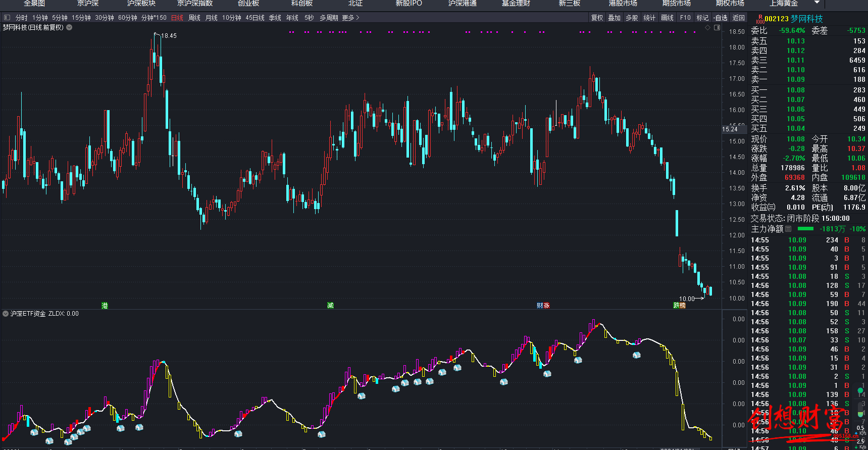
Task: Activate the 画线 drawing tool button
Action: [x=668, y=18]
